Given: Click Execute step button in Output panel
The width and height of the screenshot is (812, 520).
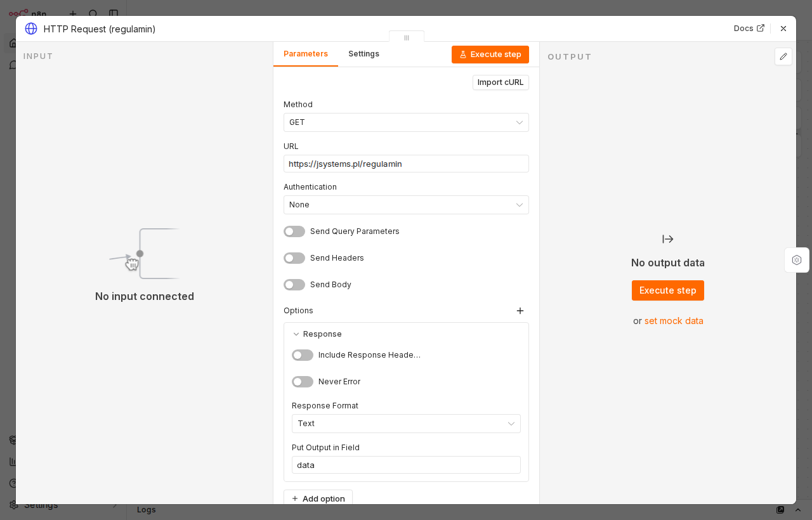Looking at the screenshot, I should [668, 290].
